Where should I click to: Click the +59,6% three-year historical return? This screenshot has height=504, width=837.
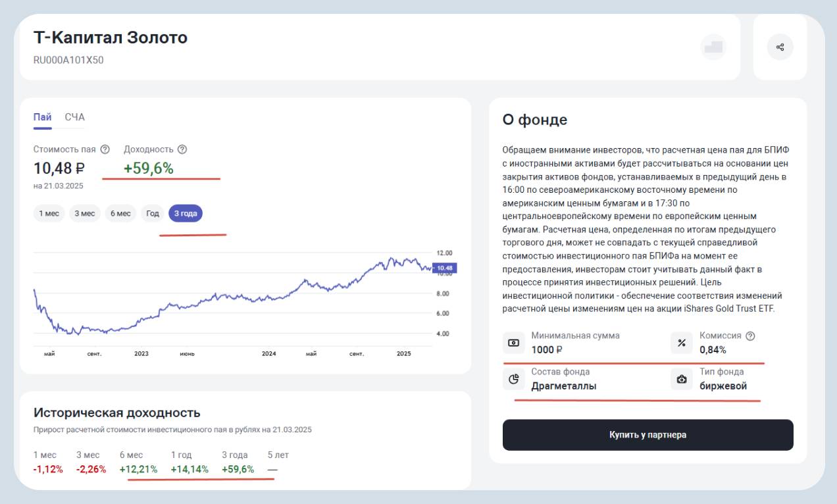pyautogui.click(x=238, y=469)
